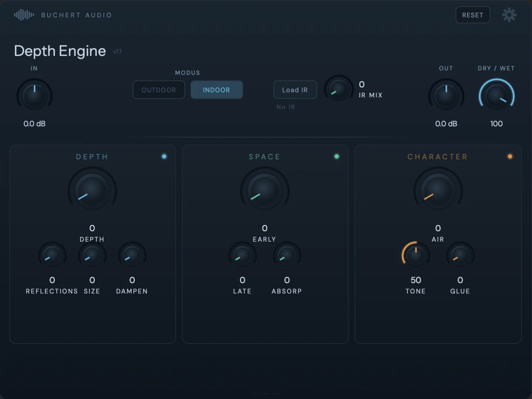Image resolution: width=532 pixels, height=399 pixels.
Task: Click the OUT value 0.0 dB
Action: (x=446, y=124)
